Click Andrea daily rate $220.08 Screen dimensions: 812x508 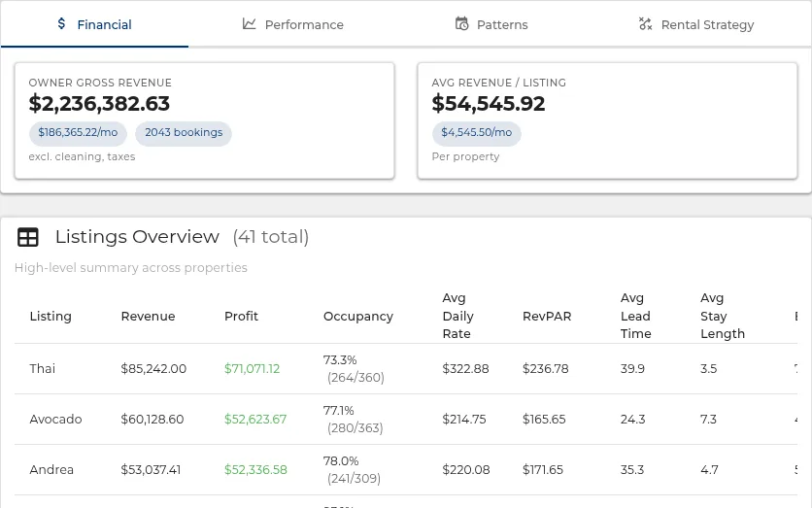coord(466,470)
